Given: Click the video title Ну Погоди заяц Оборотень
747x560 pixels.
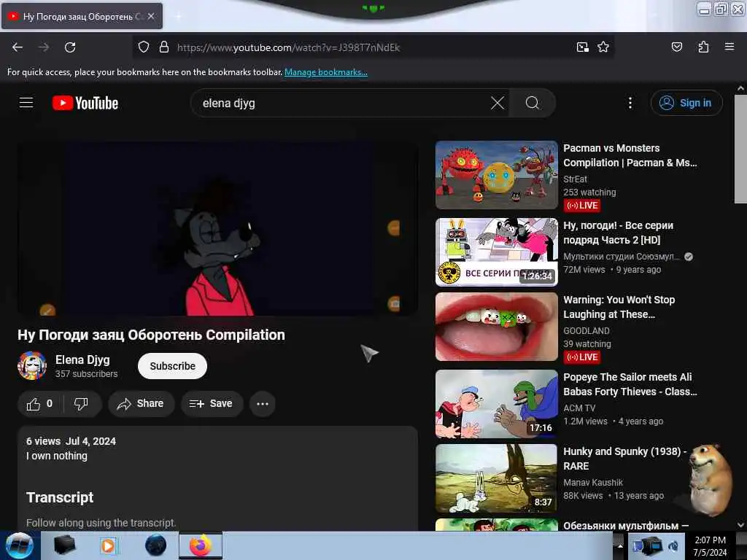Looking at the screenshot, I should (151, 335).
